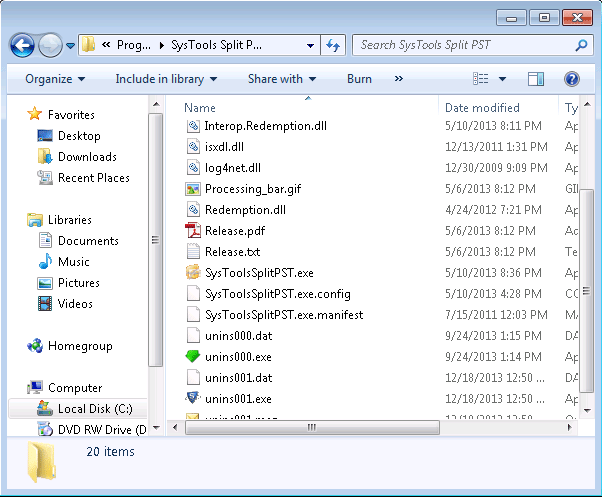Click the Change your view icon
Screen dimensions: 602x497
pos(481,79)
